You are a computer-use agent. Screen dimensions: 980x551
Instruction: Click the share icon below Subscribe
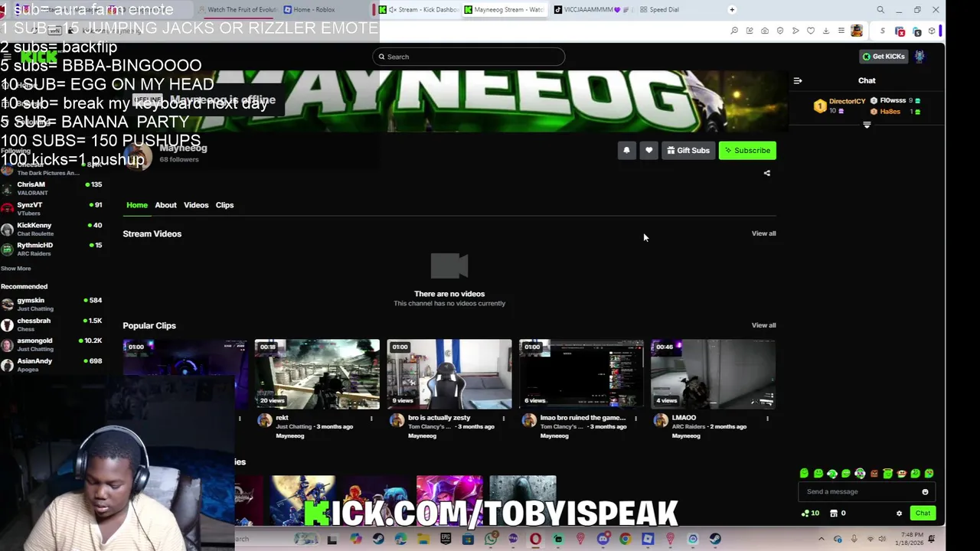(x=766, y=173)
